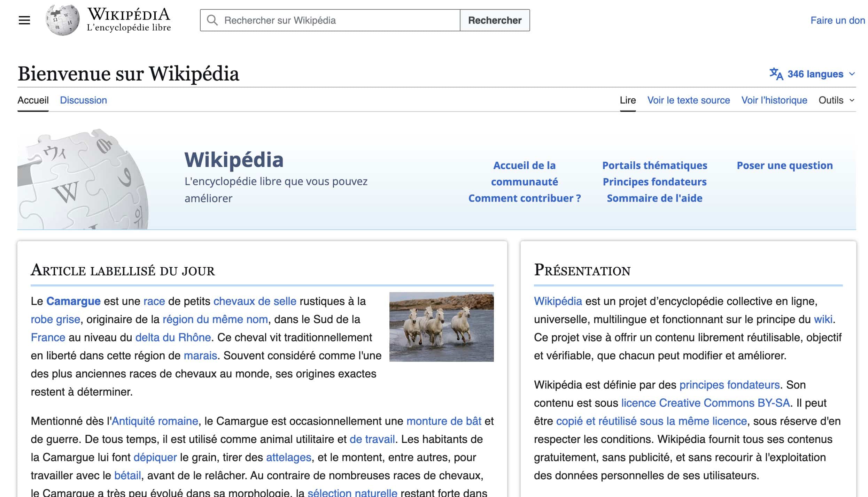
Task: Open Comment contribuer ? link
Action: pos(524,198)
